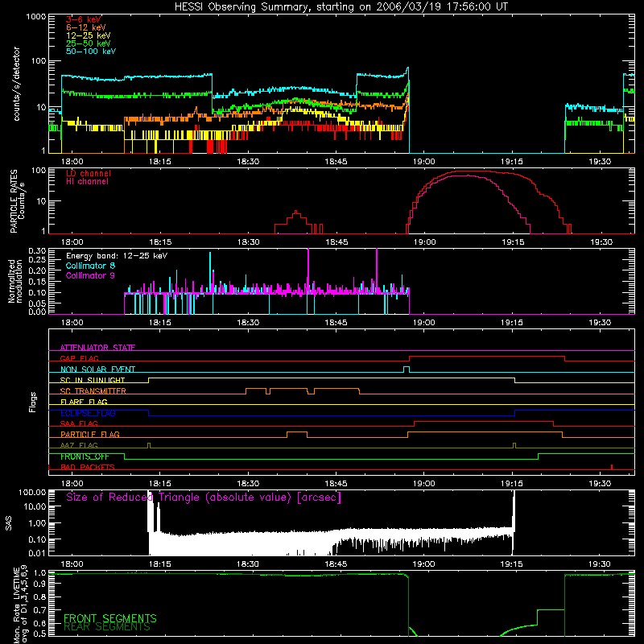Click the NON SOLAR EVENT pulse marker
The height and width of the screenshot is (644, 644).
(x=407, y=369)
